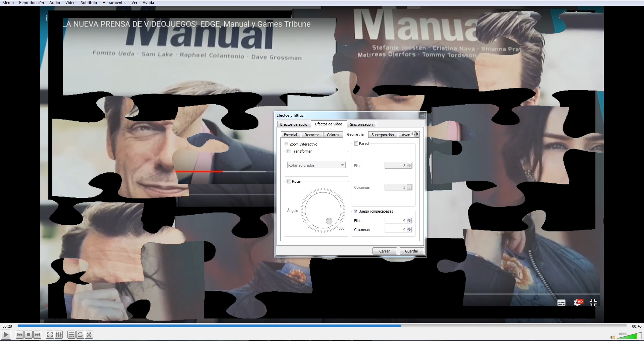This screenshot has width=644, height=341.
Task: Enable the shuffle random icon
Action: click(89, 335)
